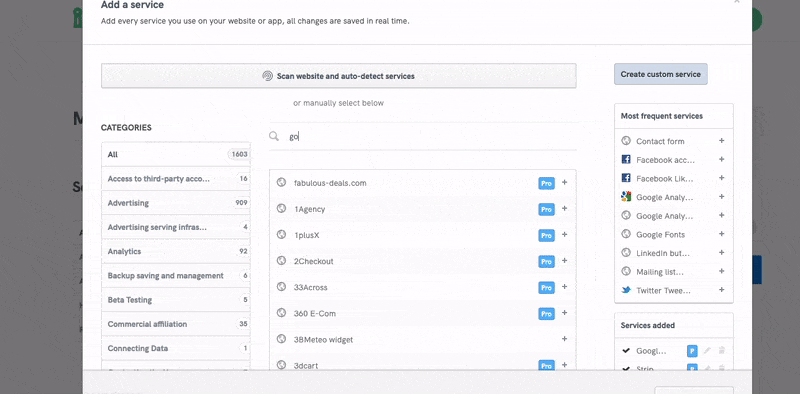Click the globe icon beside 3BMeteo widget
The height and width of the screenshot is (394, 800).
click(x=281, y=339)
